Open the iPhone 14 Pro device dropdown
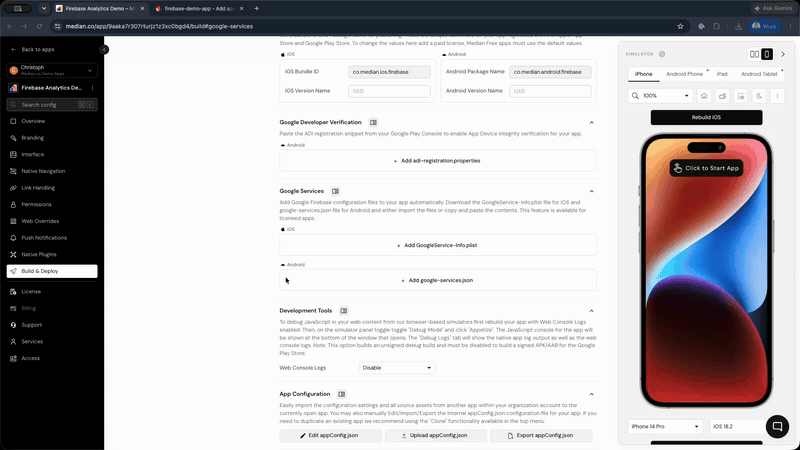This screenshot has height=450, width=800. 665,427
